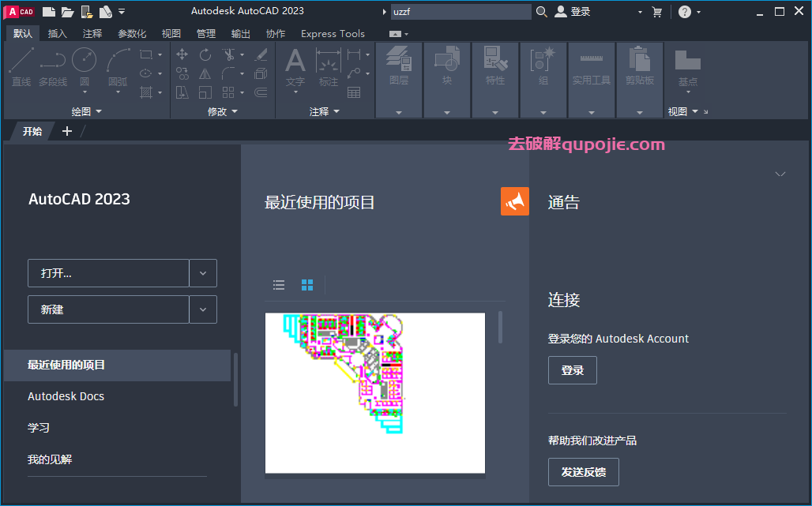Screen dimensions: 812x506
Task: Click the Open folder icon in quick access toolbar
Action: [x=67, y=11]
